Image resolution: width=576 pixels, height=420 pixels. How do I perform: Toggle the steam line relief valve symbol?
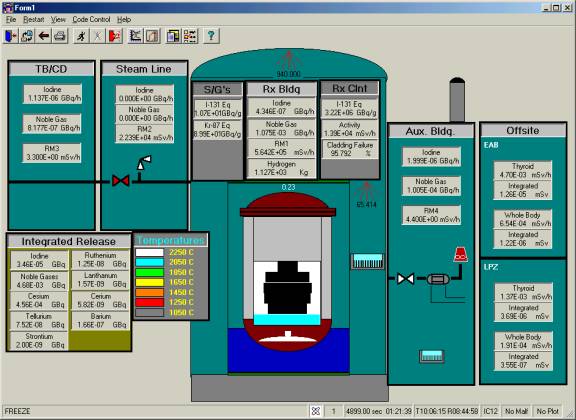(144, 166)
